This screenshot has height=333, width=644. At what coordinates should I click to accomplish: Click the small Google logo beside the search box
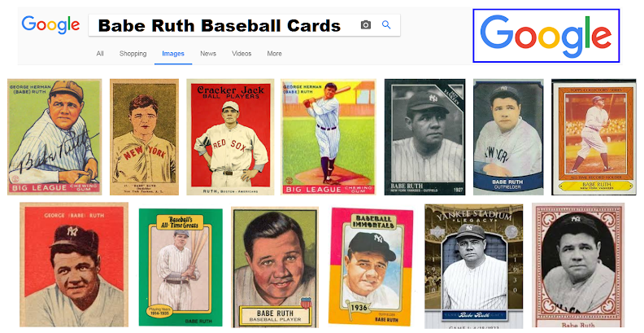pyautogui.click(x=50, y=24)
